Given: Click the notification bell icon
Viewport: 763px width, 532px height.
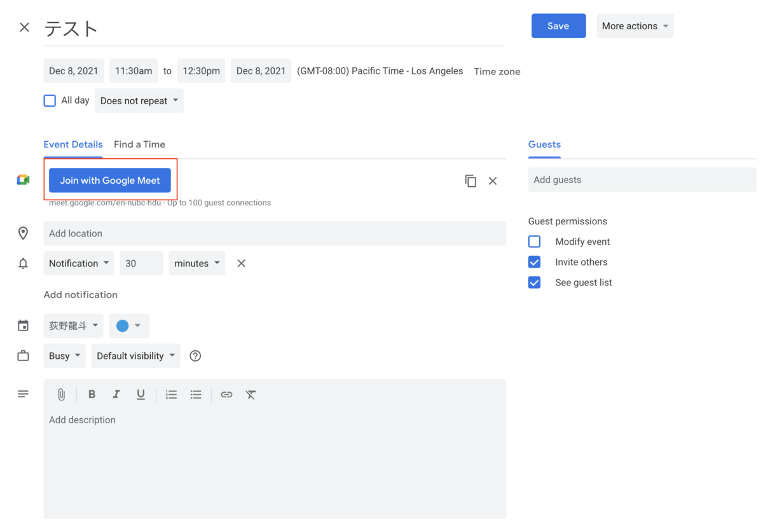Looking at the screenshot, I should [x=23, y=264].
